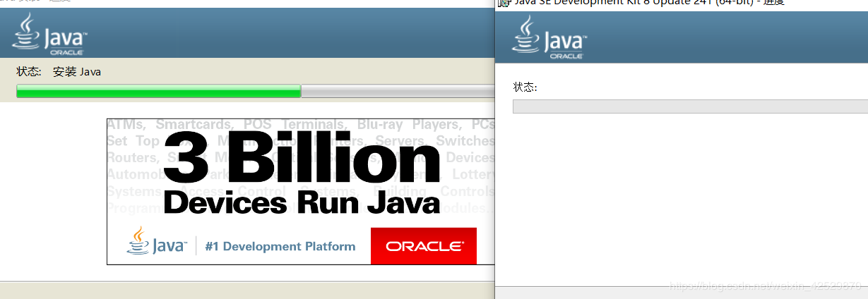This screenshot has width=868, height=299.
Task: Click the '状态: 安装 Java' status text
Action: click(59, 72)
